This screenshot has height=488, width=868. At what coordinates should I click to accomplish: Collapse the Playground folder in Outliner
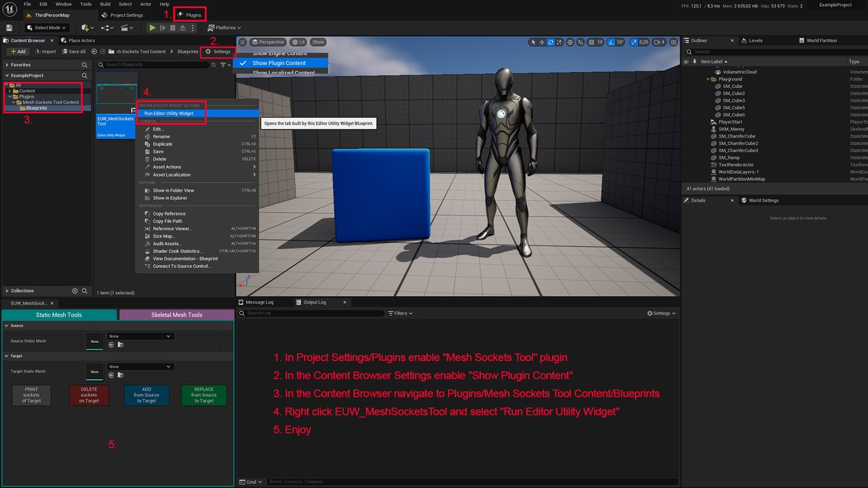coord(708,79)
